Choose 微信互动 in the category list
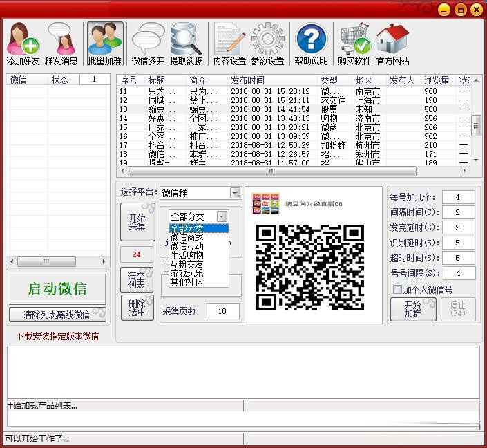The height and width of the screenshot is (448, 487). pos(199,247)
